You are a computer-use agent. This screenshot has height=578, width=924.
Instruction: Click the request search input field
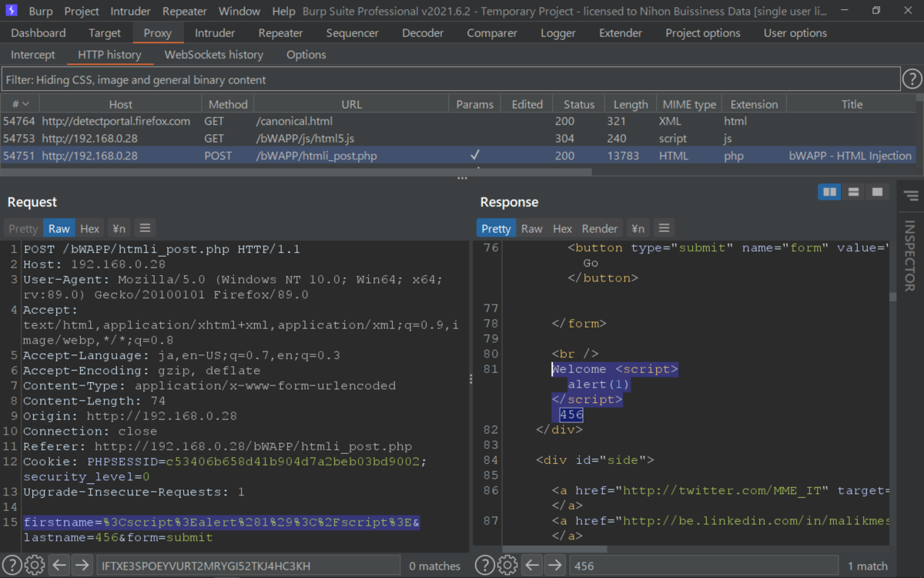coord(248,566)
